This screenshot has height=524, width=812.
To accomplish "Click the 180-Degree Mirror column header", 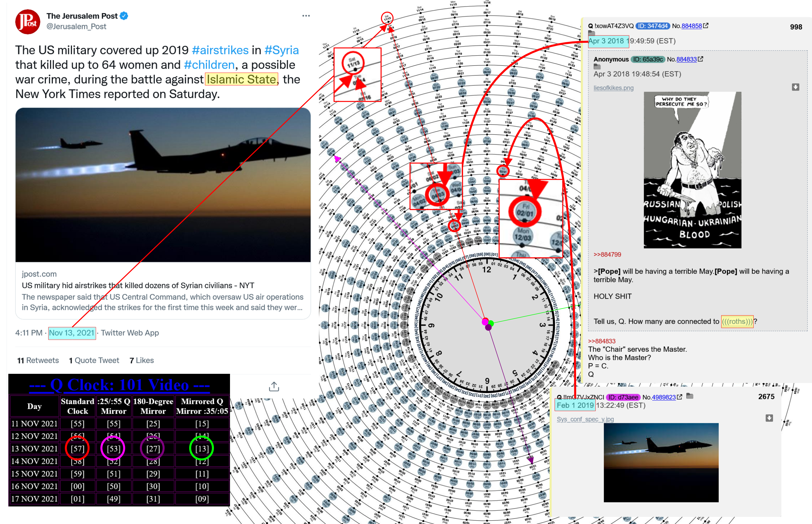I will (x=153, y=406).
